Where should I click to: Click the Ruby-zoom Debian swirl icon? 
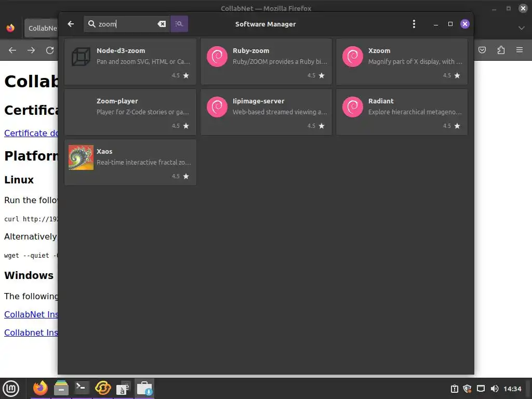(x=217, y=56)
